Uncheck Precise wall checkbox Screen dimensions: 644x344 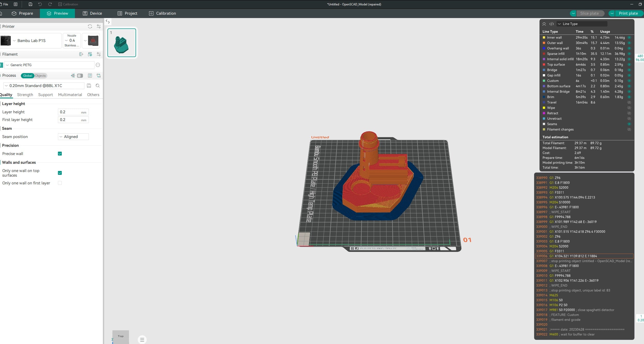[x=60, y=154]
